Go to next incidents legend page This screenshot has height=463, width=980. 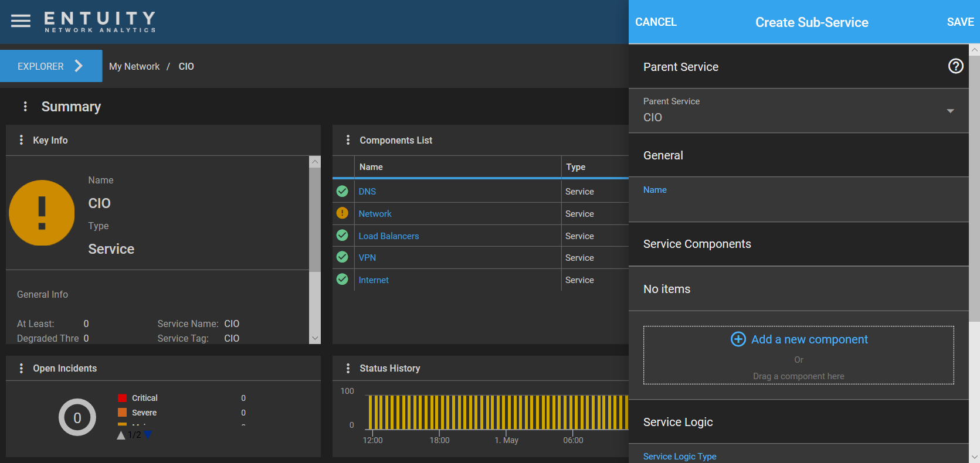click(x=148, y=435)
